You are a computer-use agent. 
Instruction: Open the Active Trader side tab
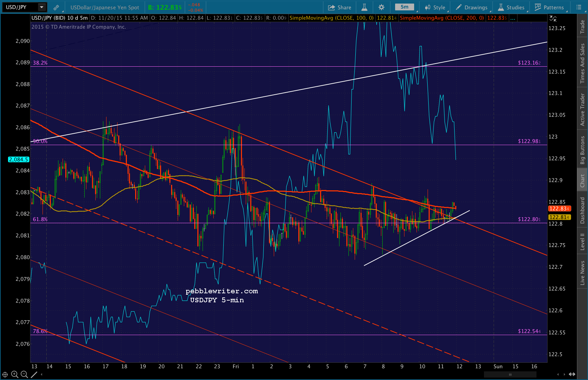coord(582,109)
